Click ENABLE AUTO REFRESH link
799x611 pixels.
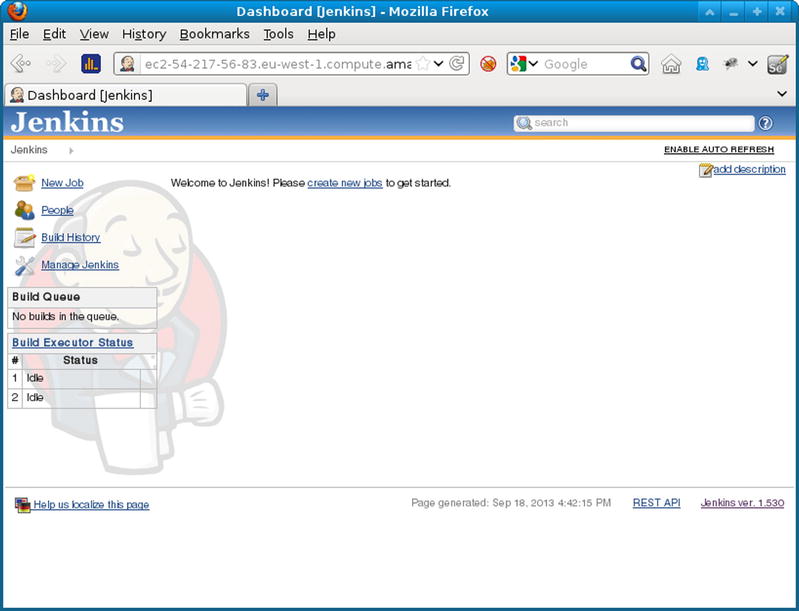(x=718, y=149)
